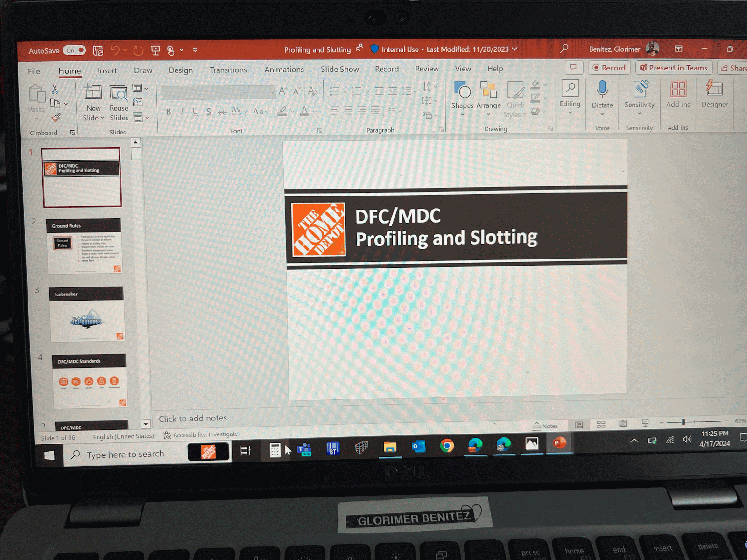Expand Customize Quick Access Toolbar arrow
747x560 pixels.
coord(195,50)
